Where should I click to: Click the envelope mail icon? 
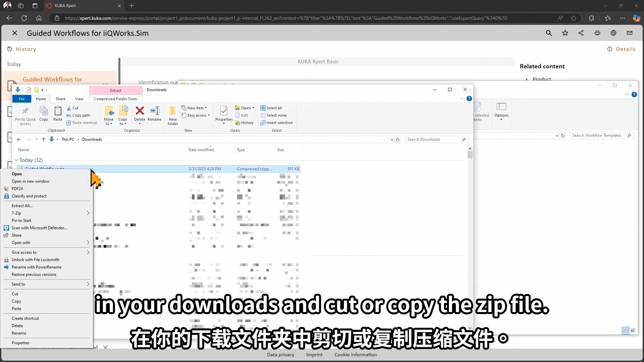pos(630,33)
